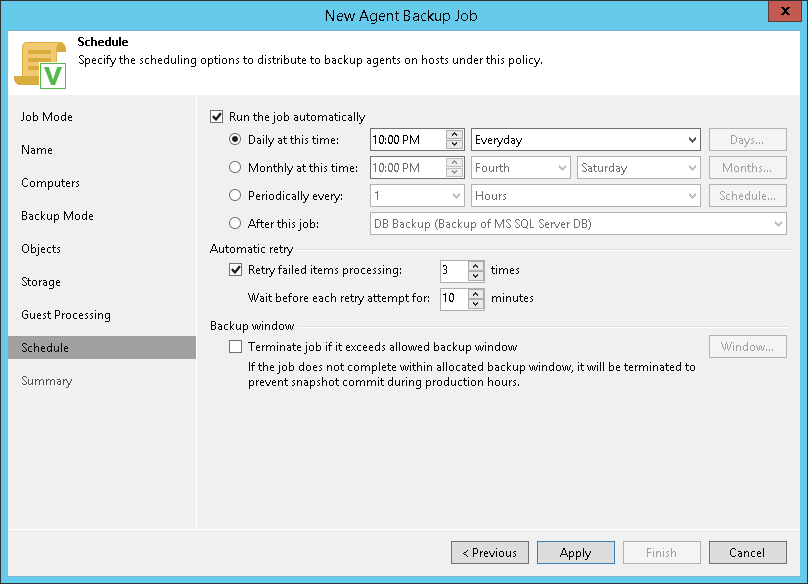Viewport: 808px width, 584px height.
Task: Choose the Periodically every radio button
Action: click(236, 196)
